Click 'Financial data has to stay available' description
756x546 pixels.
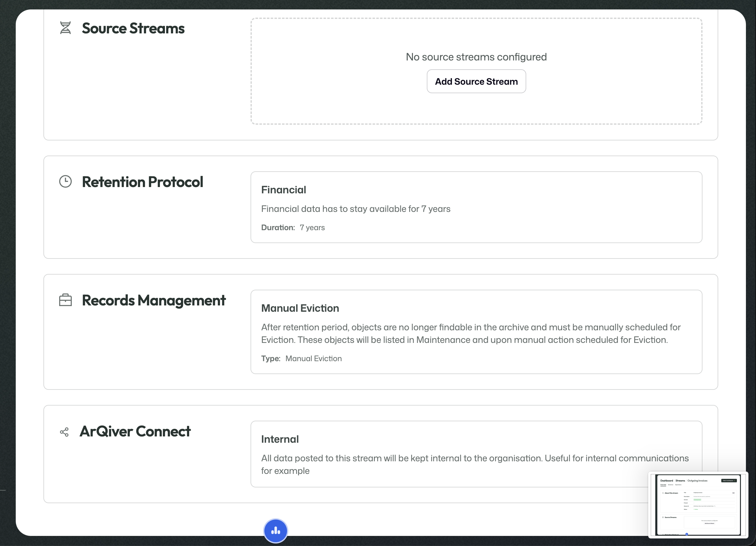click(x=356, y=209)
